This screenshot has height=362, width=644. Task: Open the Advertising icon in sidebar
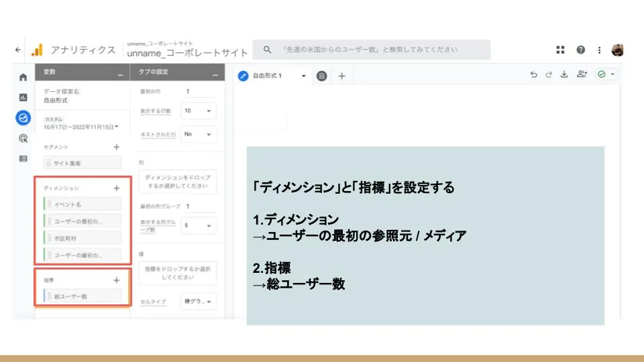23,138
